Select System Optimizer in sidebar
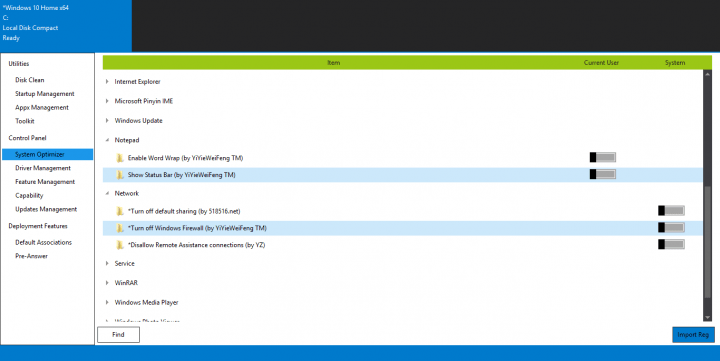 click(x=48, y=154)
